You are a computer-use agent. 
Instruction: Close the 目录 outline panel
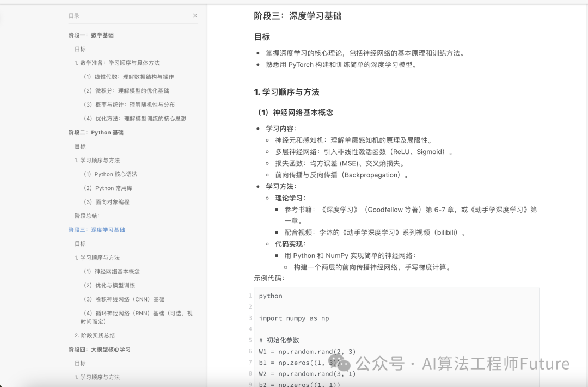pyautogui.click(x=195, y=15)
